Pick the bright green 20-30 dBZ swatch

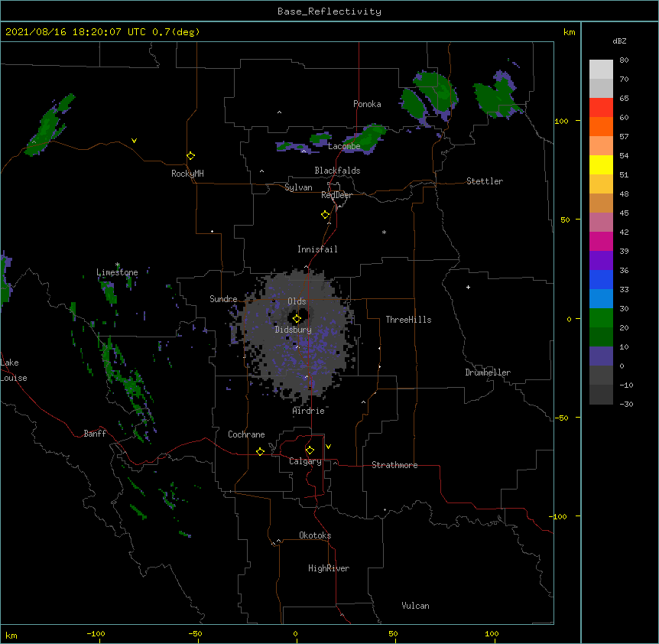[601, 318]
